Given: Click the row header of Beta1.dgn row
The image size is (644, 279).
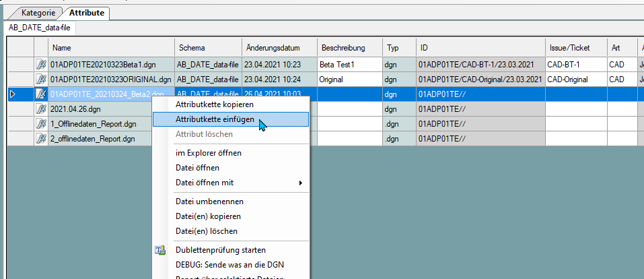Looking at the screenshot, I should [x=21, y=65].
